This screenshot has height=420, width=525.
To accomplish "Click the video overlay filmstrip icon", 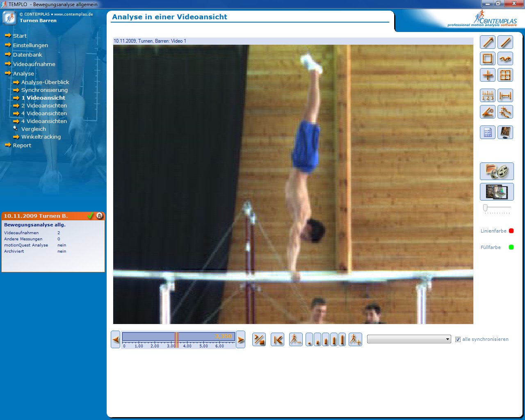I will (x=497, y=192).
